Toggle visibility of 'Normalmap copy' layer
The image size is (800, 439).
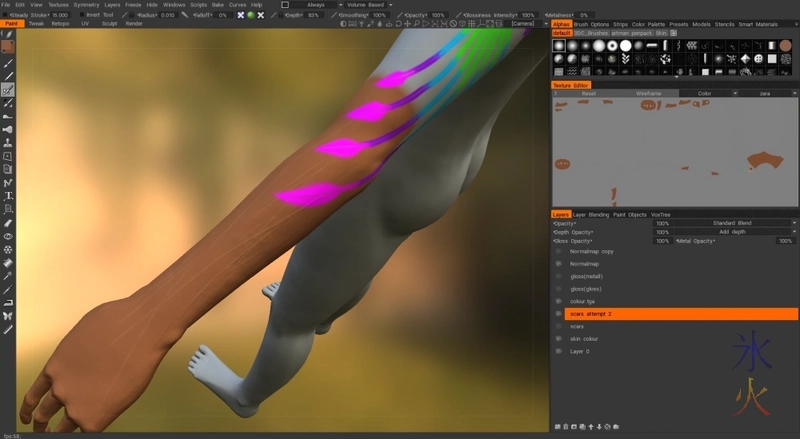click(558, 252)
